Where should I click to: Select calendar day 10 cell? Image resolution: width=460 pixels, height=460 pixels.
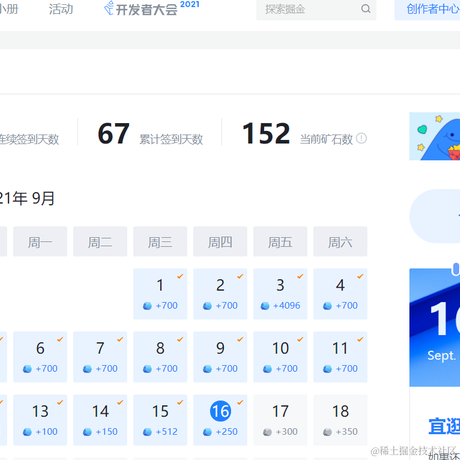(280, 357)
